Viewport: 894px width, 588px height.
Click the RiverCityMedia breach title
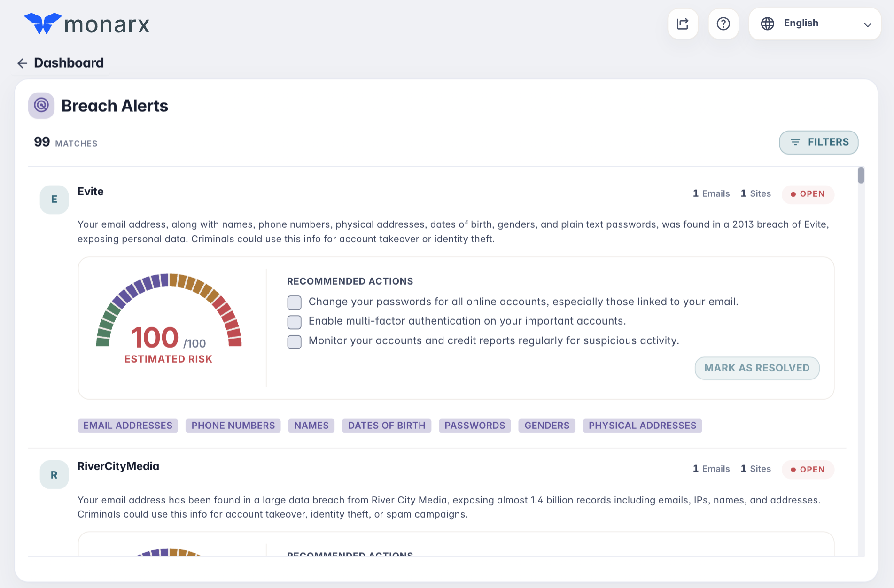[118, 466]
